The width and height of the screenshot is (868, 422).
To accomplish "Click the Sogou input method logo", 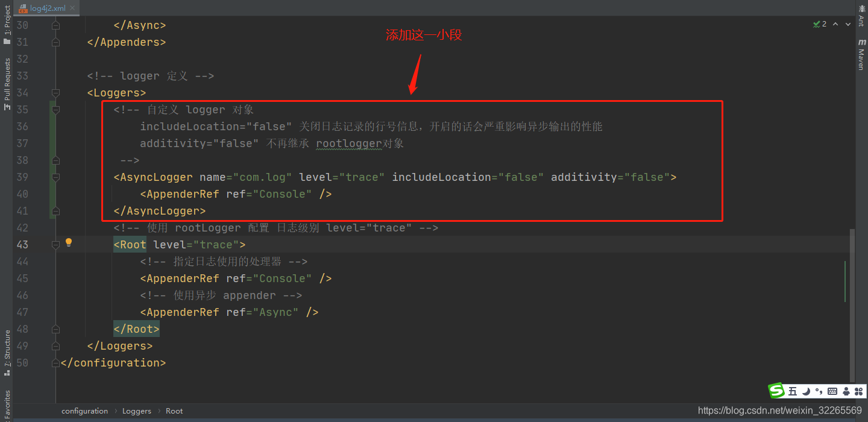I will click(776, 391).
